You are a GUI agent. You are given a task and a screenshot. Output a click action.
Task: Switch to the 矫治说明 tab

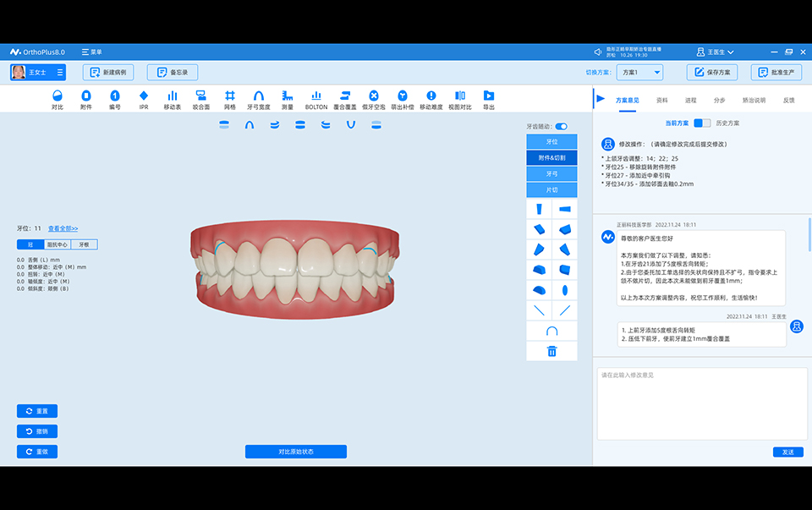[x=754, y=100]
